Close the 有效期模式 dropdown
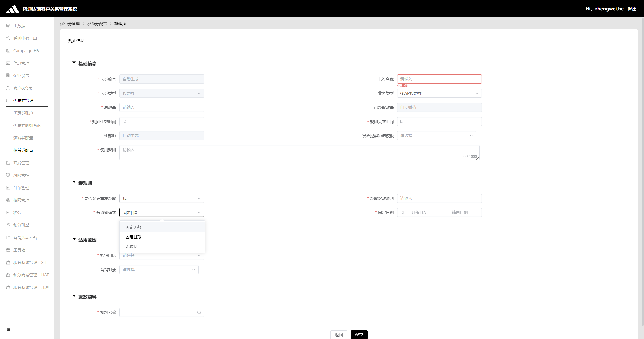 [162, 213]
